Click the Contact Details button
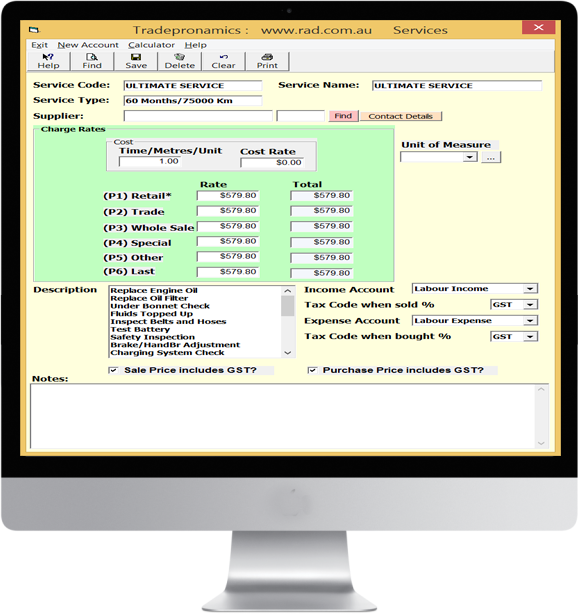The width and height of the screenshot is (578, 614). coord(401,116)
